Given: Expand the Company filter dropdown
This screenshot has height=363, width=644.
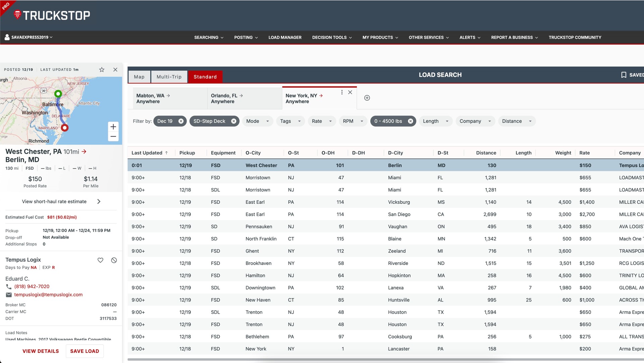Looking at the screenshot, I should coord(475,121).
